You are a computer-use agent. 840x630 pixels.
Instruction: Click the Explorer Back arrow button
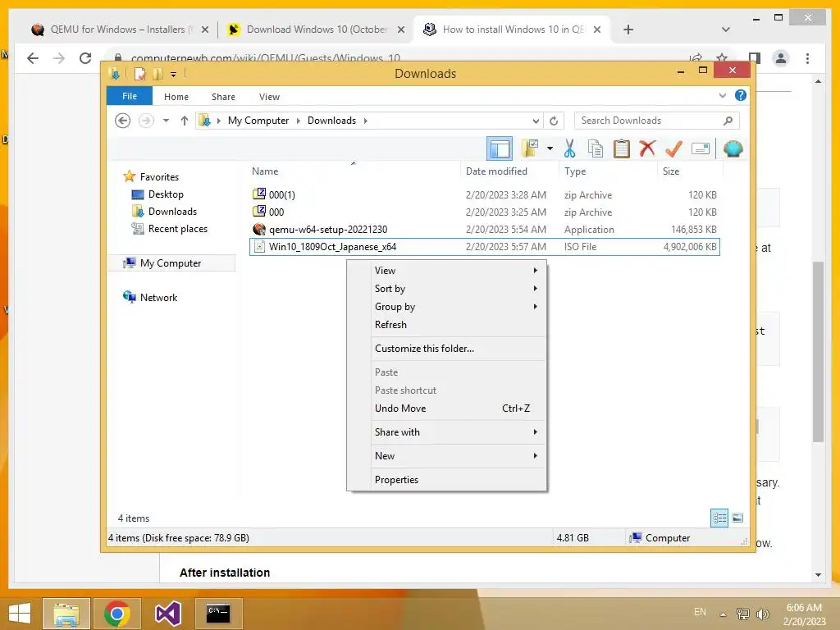point(123,121)
